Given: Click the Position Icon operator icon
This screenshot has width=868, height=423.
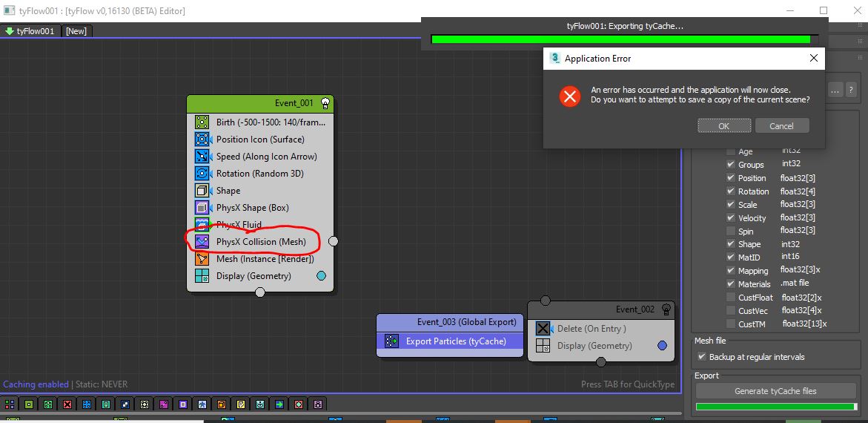Looking at the screenshot, I should tap(202, 140).
